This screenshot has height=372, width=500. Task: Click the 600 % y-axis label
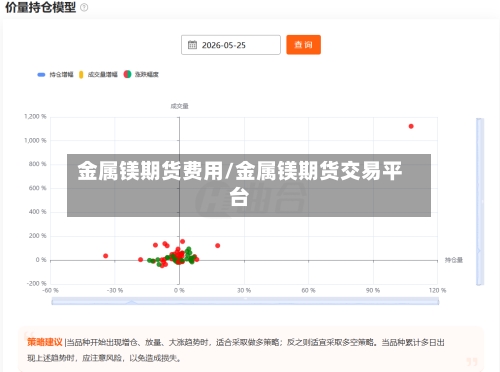tap(38, 188)
